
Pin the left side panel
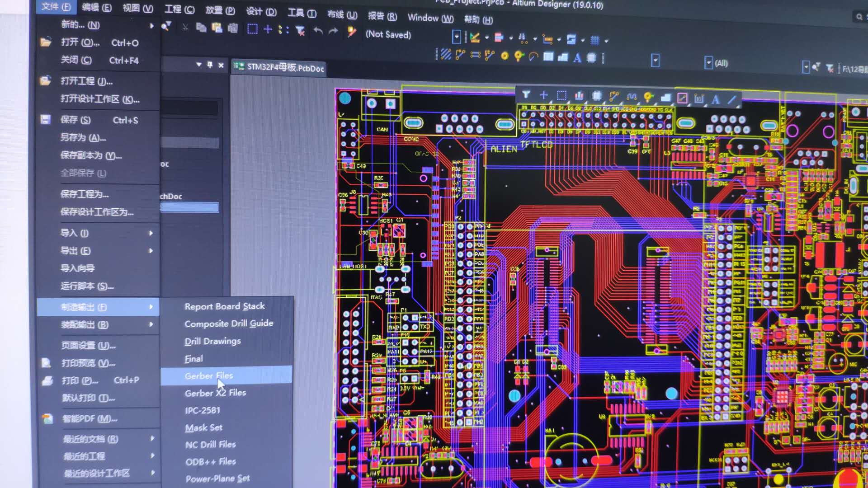coord(210,65)
